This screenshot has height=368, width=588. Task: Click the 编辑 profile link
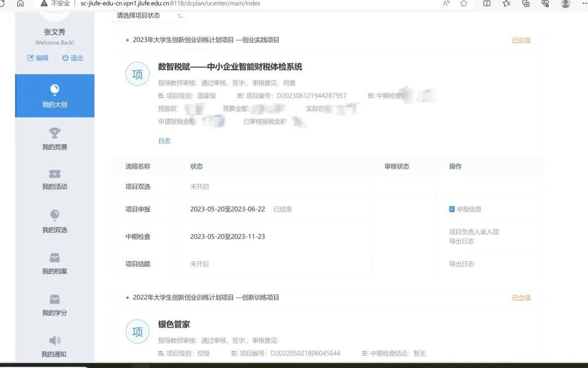(38, 58)
